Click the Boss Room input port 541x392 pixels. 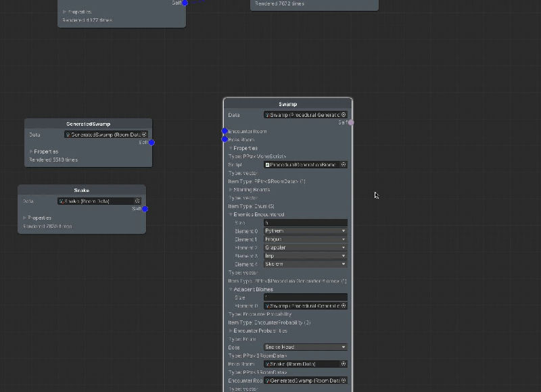[x=225, y=139]
